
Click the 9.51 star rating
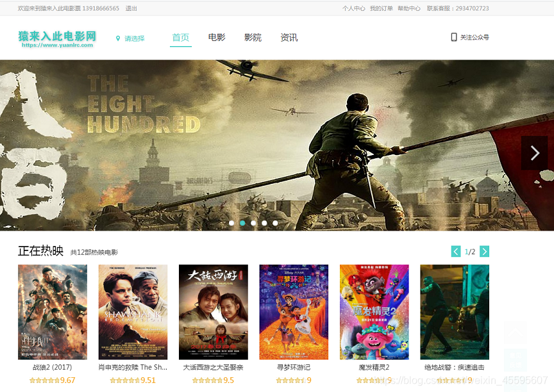[x=133, y=380]
